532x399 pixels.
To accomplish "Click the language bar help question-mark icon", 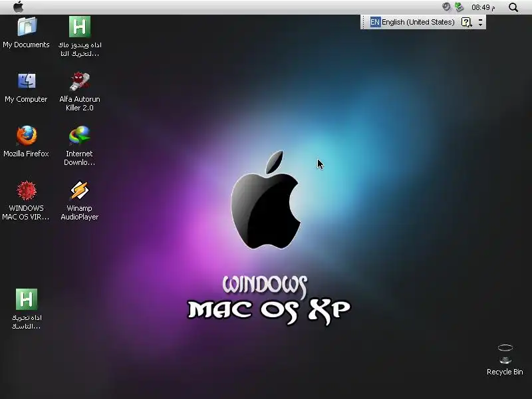I will (x=467, y=23).
